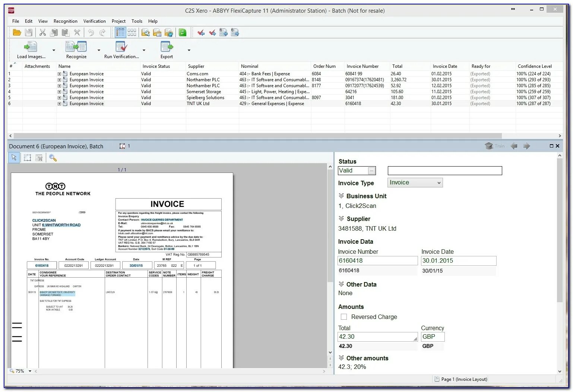This screenshot has width=573, height=392.
Task: Switch to details list view icon
Action: pos(120,33)
